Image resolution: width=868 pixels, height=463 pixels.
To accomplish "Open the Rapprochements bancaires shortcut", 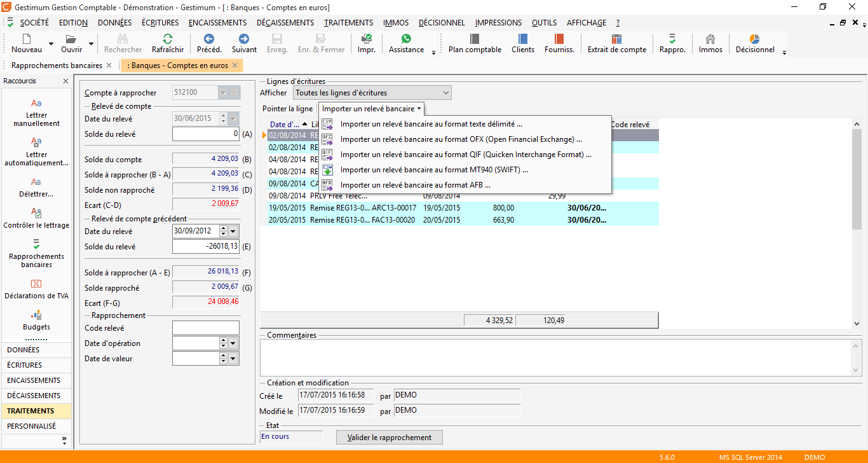I will 36,252.
